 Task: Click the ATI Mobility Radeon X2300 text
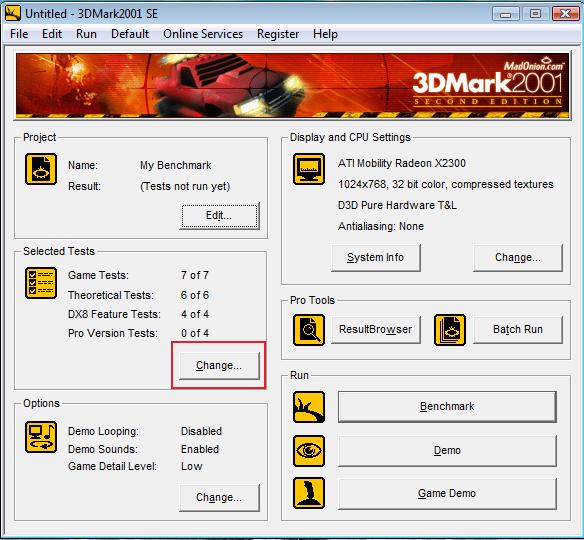click(x=402, y=163)
